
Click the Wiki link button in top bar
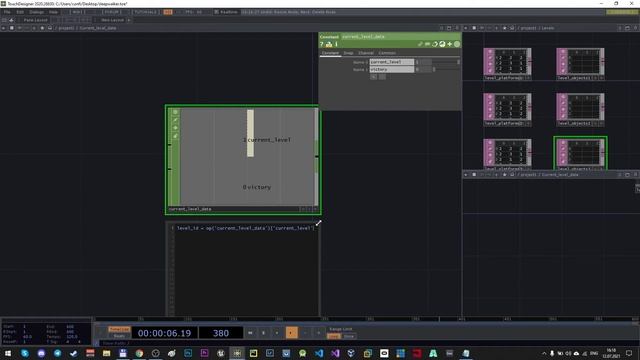(x=78, y=12)
